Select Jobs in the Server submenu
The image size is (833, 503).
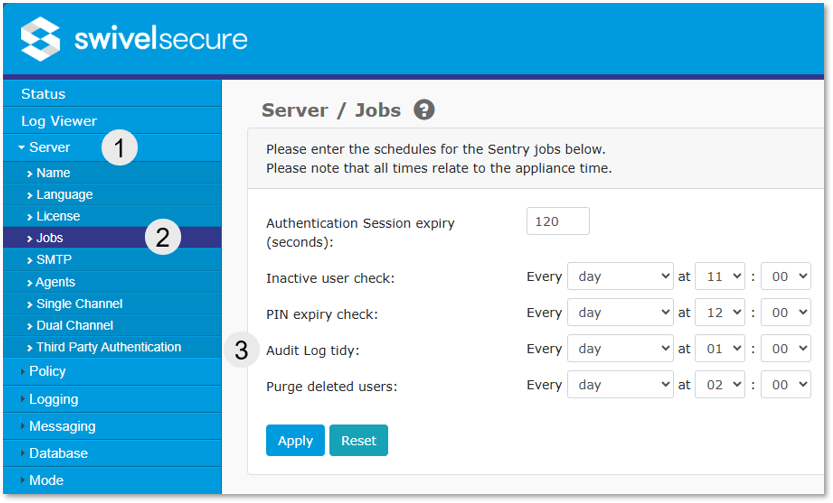(x=49, y=238)
